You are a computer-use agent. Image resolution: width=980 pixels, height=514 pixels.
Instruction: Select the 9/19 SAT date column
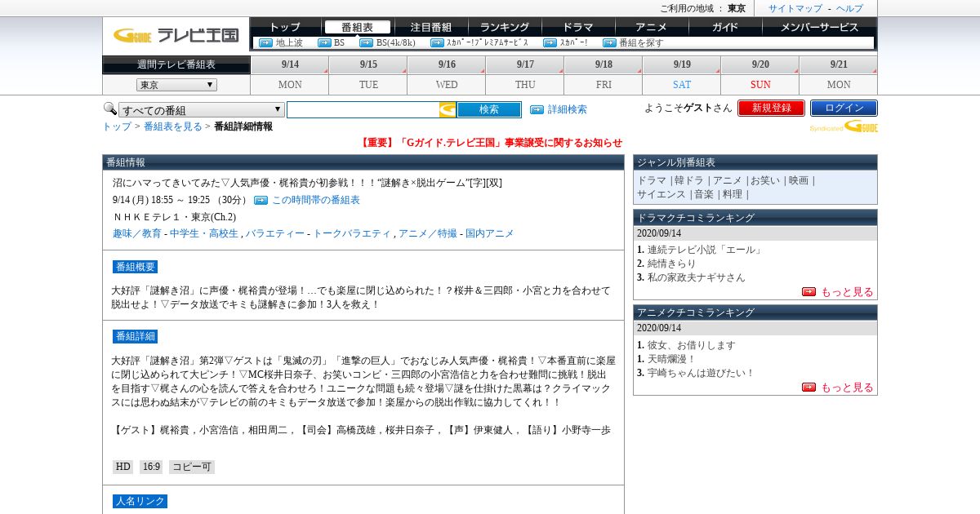[x=682, y=75]
